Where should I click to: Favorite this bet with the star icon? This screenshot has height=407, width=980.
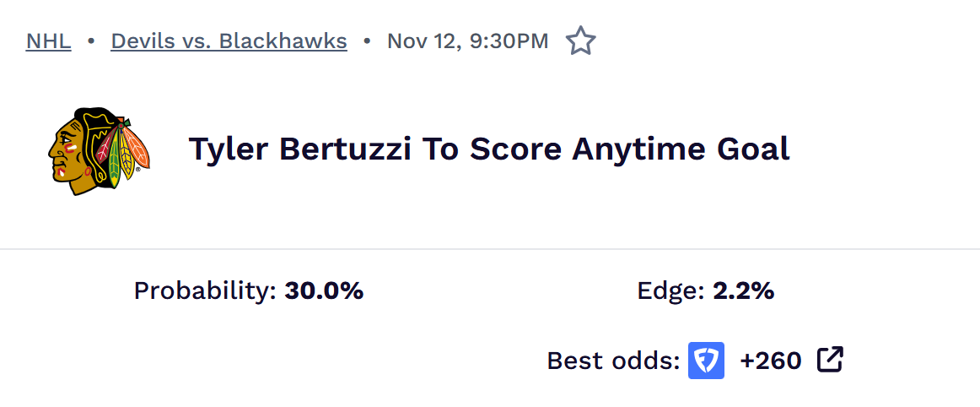click(580, 41)
